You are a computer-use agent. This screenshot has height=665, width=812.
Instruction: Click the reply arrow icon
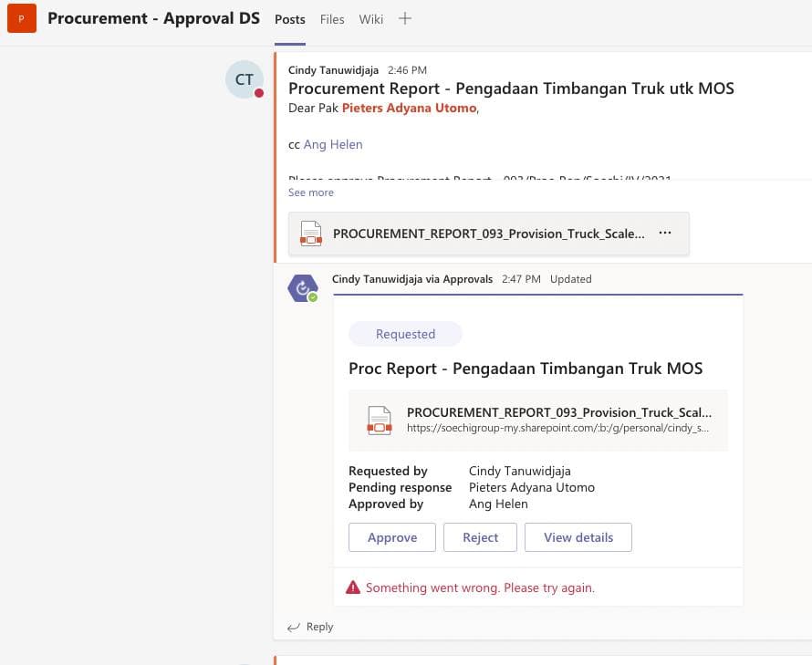coord(294,628)
